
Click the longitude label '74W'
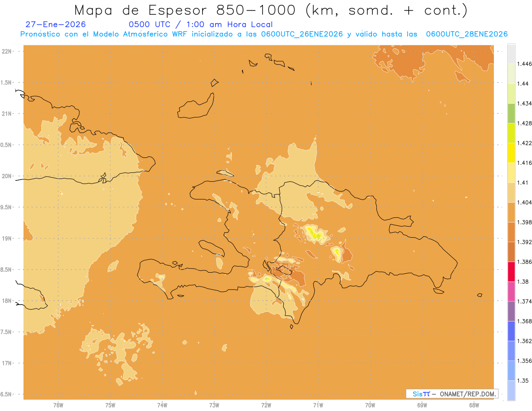pyautogui.click(x=162, y=405)
